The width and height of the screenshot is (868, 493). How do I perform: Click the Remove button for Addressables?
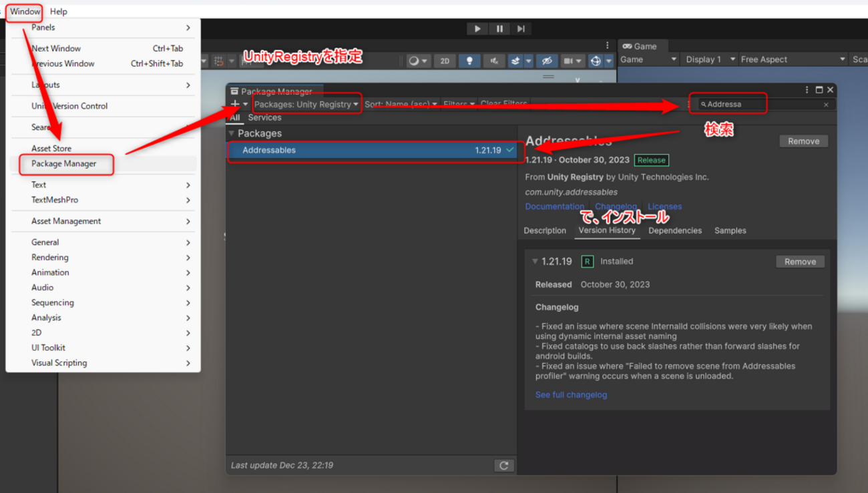[803, 141]
